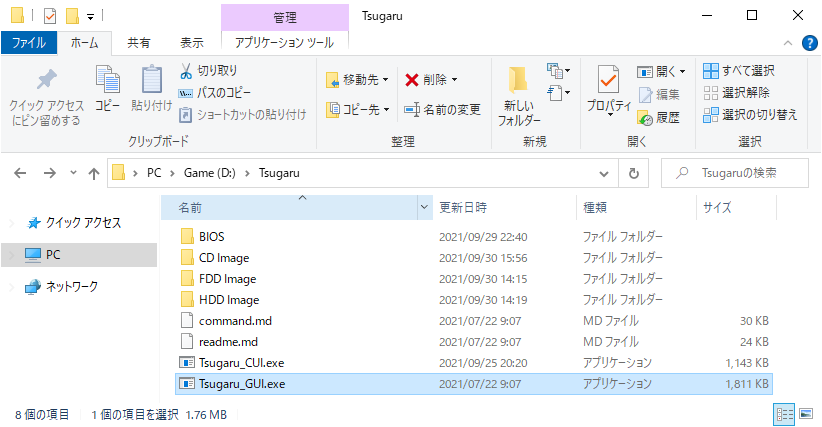Image resolution: width=822 pixels, height=427 pixels.
Task: Open the コピー先 (Copy to) menu
Action: pyautogui.click(x=357, y=110)
